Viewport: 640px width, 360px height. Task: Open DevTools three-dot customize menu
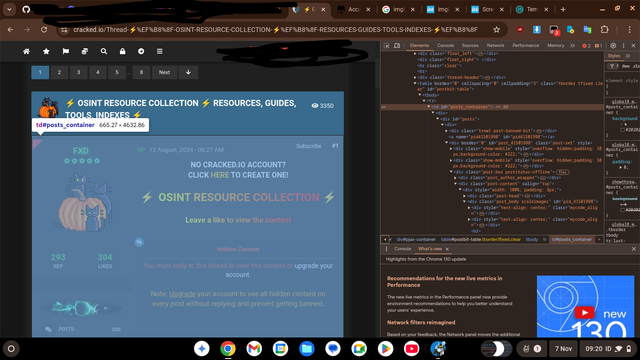(623, 45)
